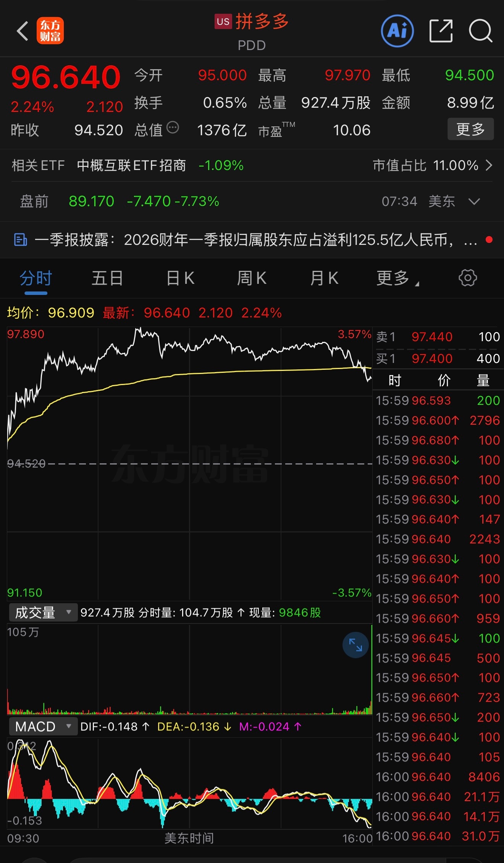Tap the 总量 927.4万股 value
Screen dimensions: 504x863
pos(336,103)
